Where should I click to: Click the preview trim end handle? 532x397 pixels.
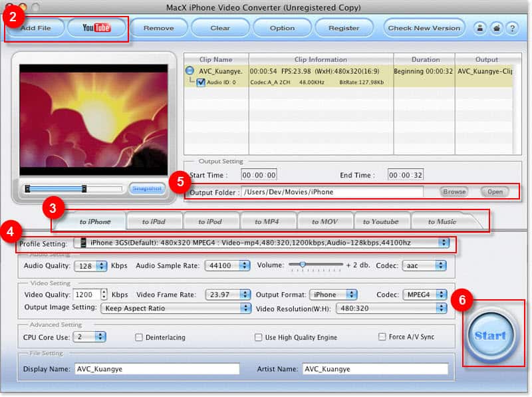84,189
